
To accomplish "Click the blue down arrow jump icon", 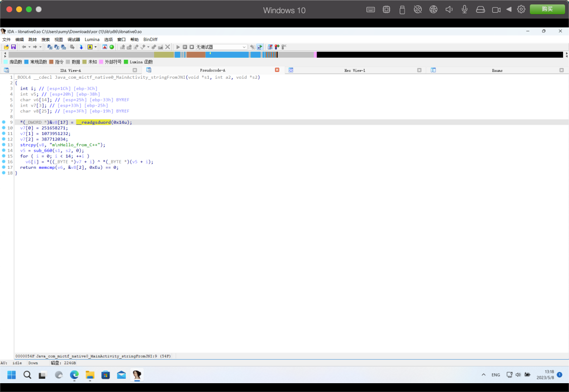I will pyautogui.click(x=81, y=47).
